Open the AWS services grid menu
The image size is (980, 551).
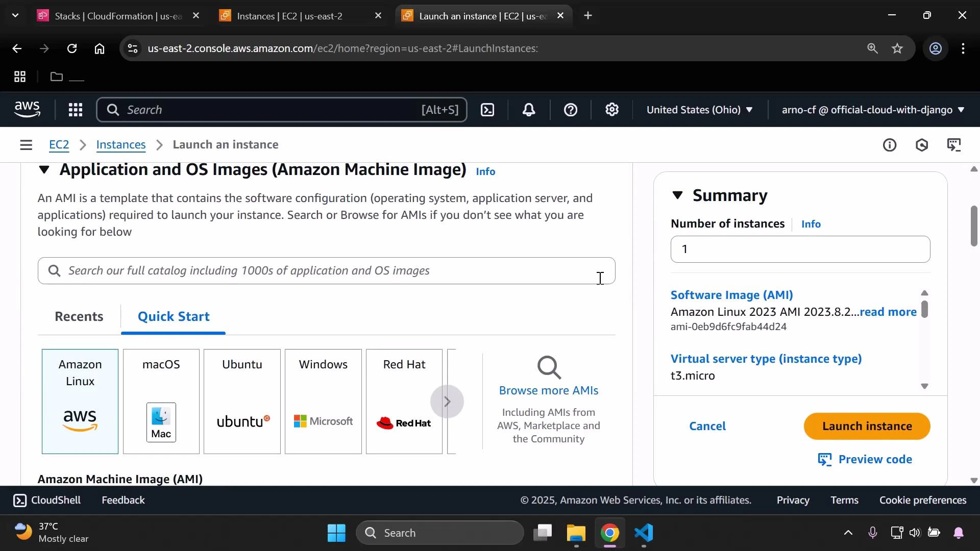(x=75, y=110)
